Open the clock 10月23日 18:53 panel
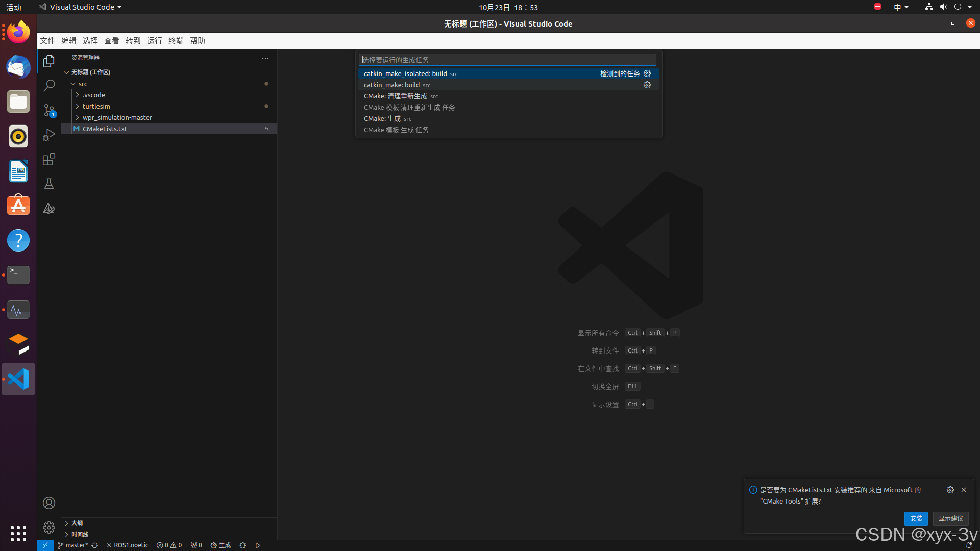 click(508, 7)
